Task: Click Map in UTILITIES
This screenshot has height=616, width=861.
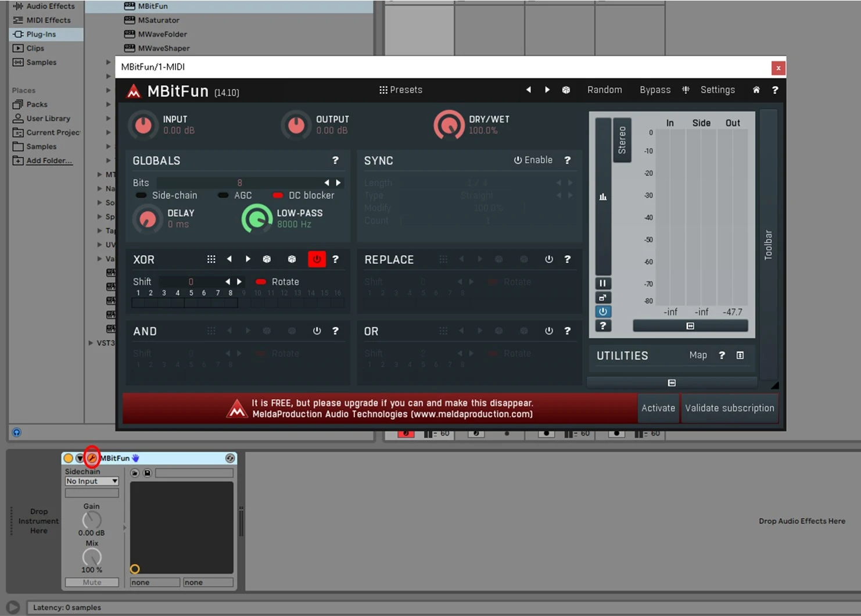Action: click(698, 355)
